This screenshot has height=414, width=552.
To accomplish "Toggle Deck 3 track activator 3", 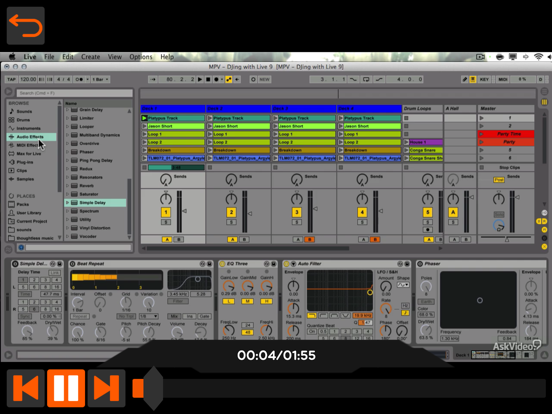I will 297,212.
